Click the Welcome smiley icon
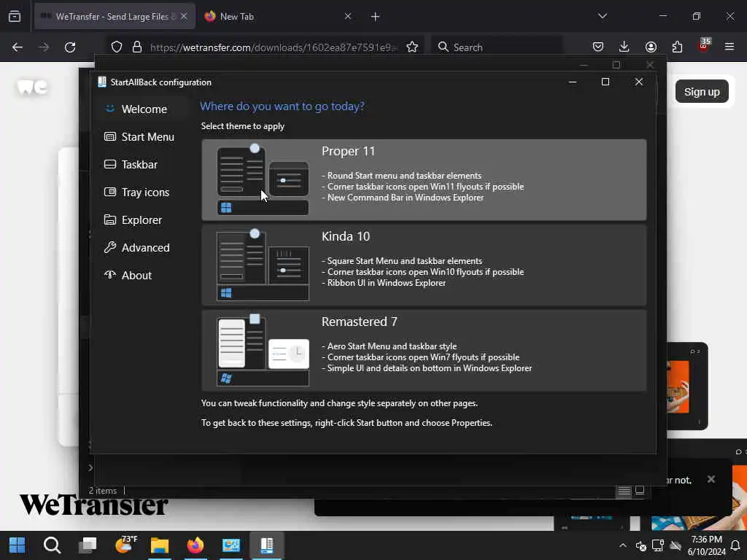The width and height of the screenshot is (747, 560). (110, 109)
